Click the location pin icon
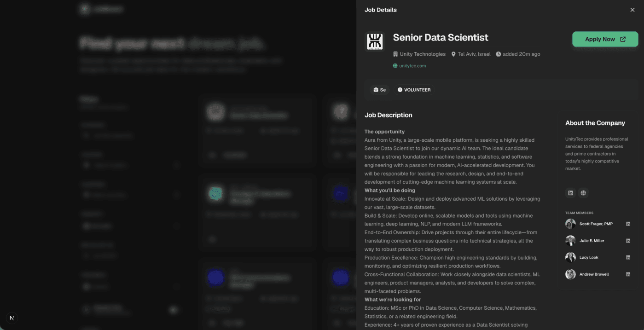The image size is (644, 330). coord(453,54)
